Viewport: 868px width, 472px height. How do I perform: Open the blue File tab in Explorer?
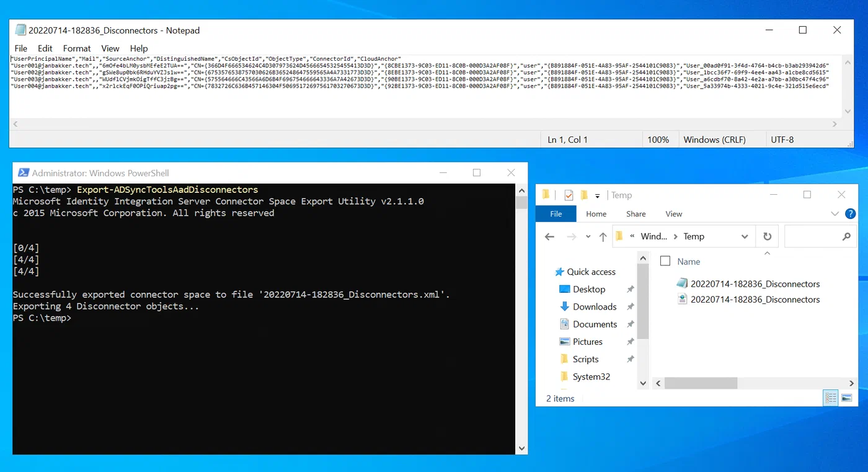(x=556, y=214)
